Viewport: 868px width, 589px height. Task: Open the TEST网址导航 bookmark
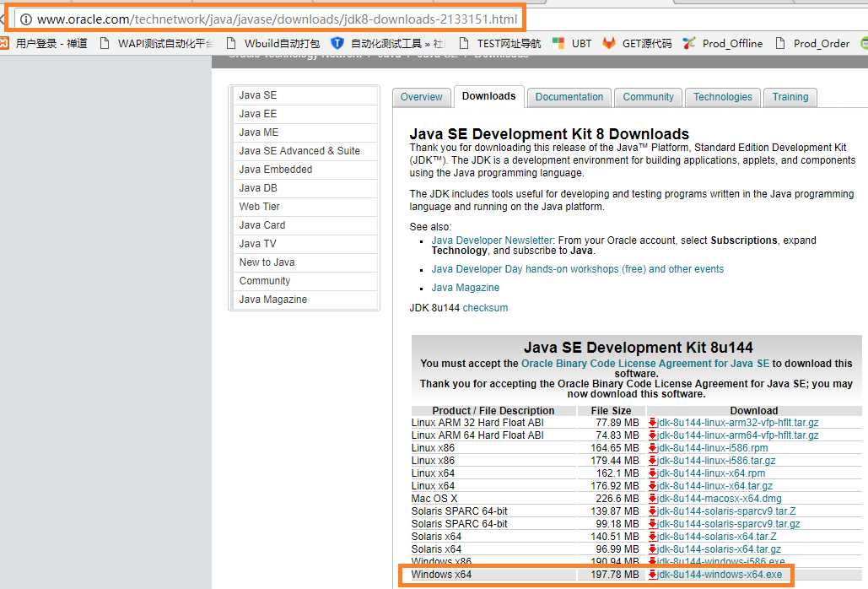[x=500, y=43]
